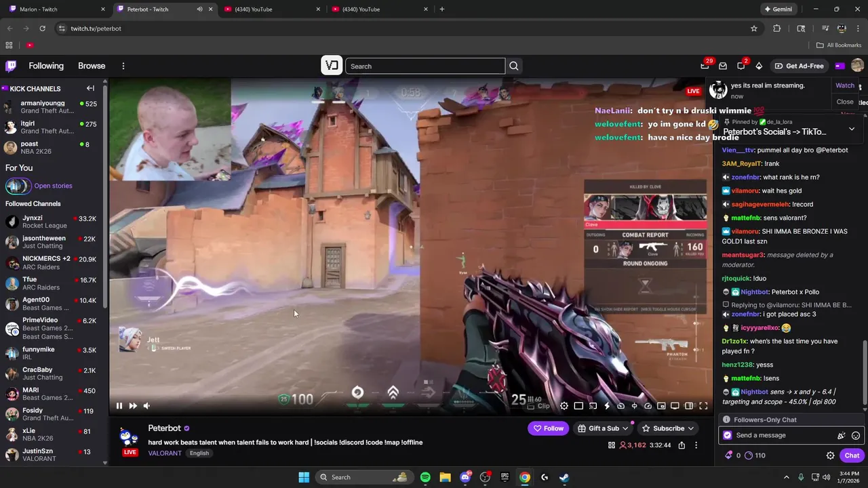Viewport: 868px width, 488px height.
Task: Click the lightning bolt player icon
Action: click(x=607, y=406)
